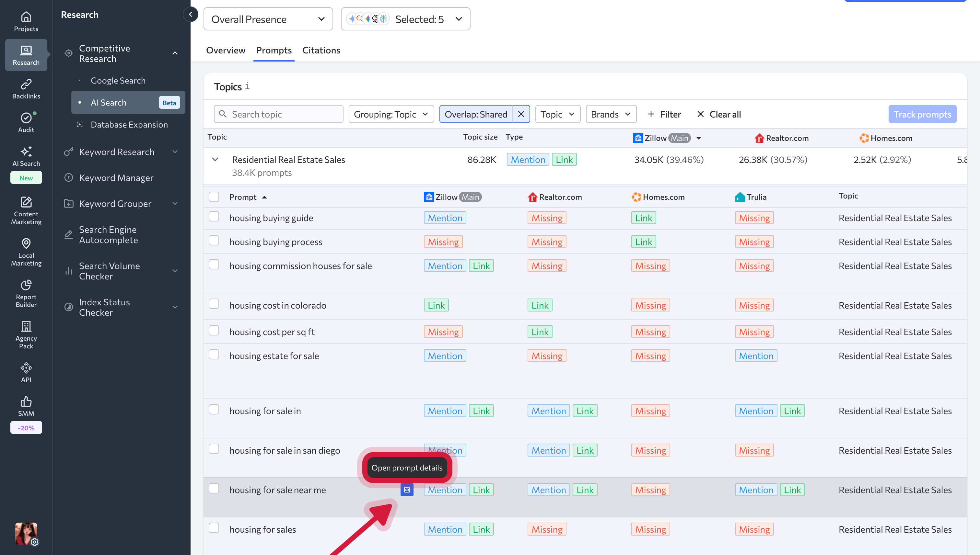Click the housing for sale in prompt text

coord(265,411)
